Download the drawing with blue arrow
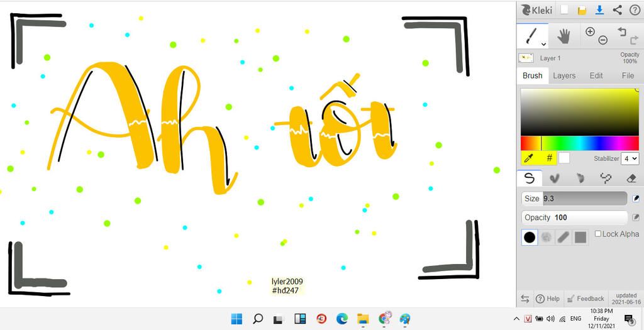The height and width of the screenshot is (330, 644). click(599, 10)
